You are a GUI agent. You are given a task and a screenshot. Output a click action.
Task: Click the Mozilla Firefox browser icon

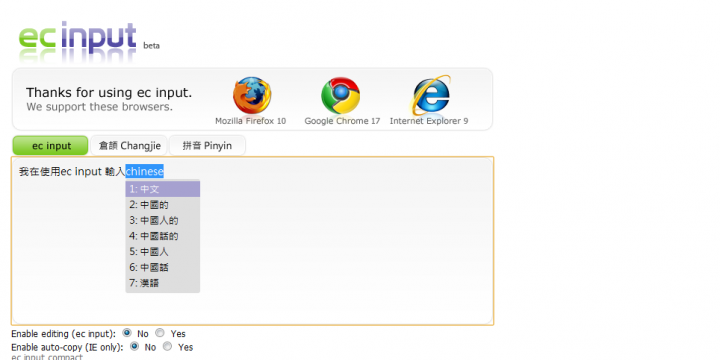click(252, 96)
